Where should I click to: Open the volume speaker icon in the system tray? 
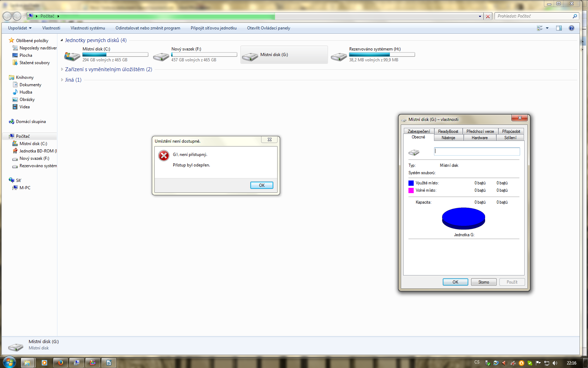[x=555, y=363]
